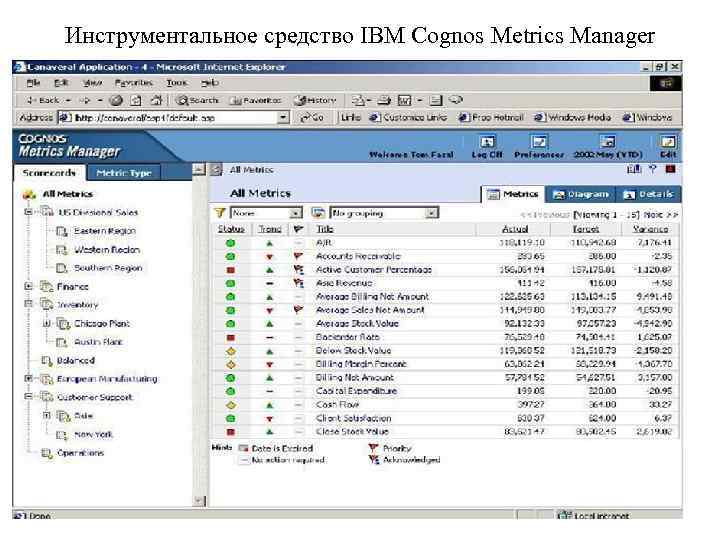
Task: Select Southern Region in scorecard tree
Action: tap(108, 268)
